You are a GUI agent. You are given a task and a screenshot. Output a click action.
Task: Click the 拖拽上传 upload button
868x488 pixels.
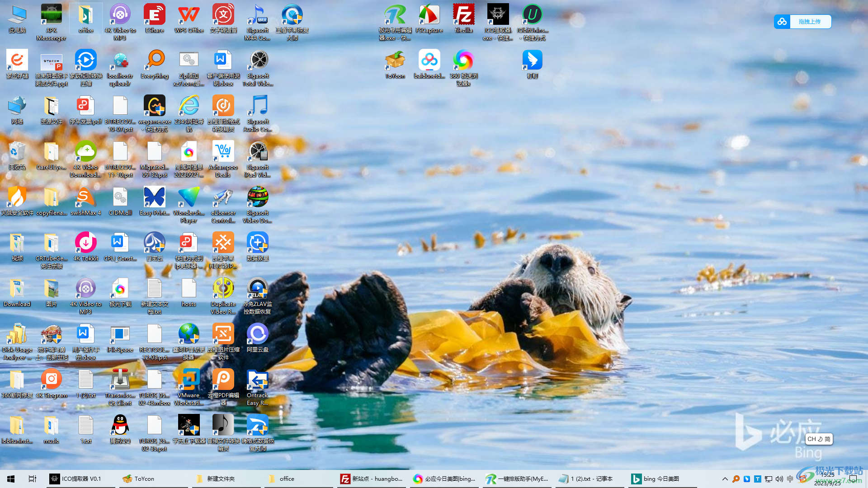810,21
